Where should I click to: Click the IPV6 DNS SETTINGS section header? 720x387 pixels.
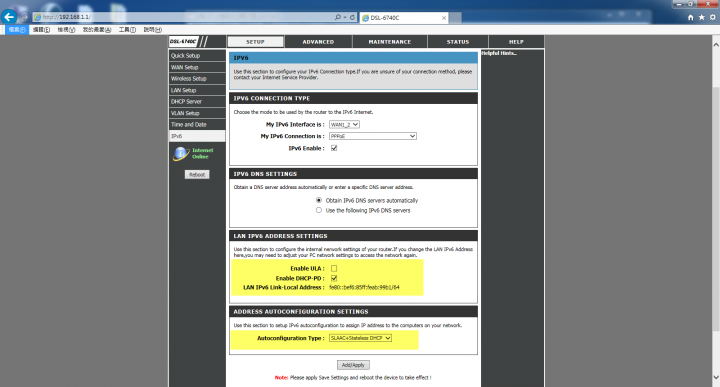pos(353,174)
